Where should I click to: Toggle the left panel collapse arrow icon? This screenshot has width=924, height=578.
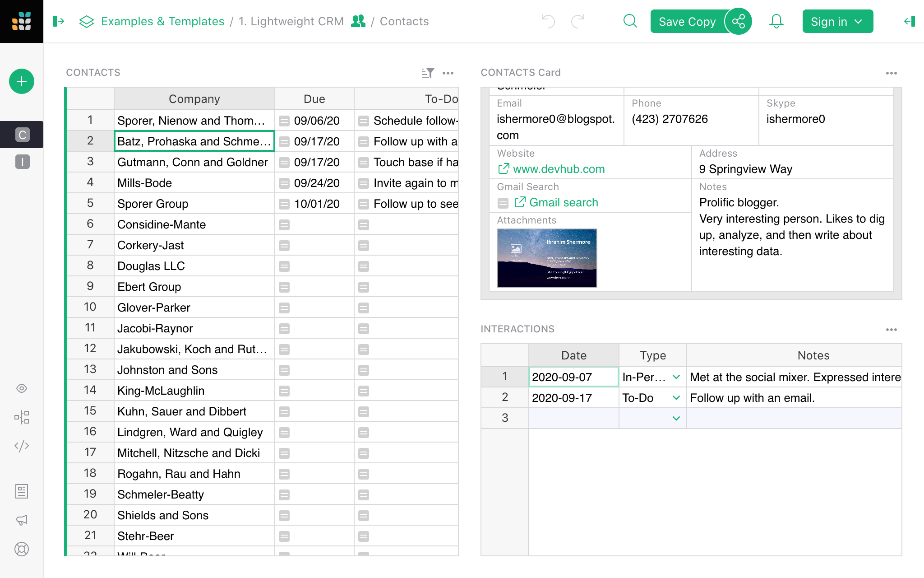(59, 21)
